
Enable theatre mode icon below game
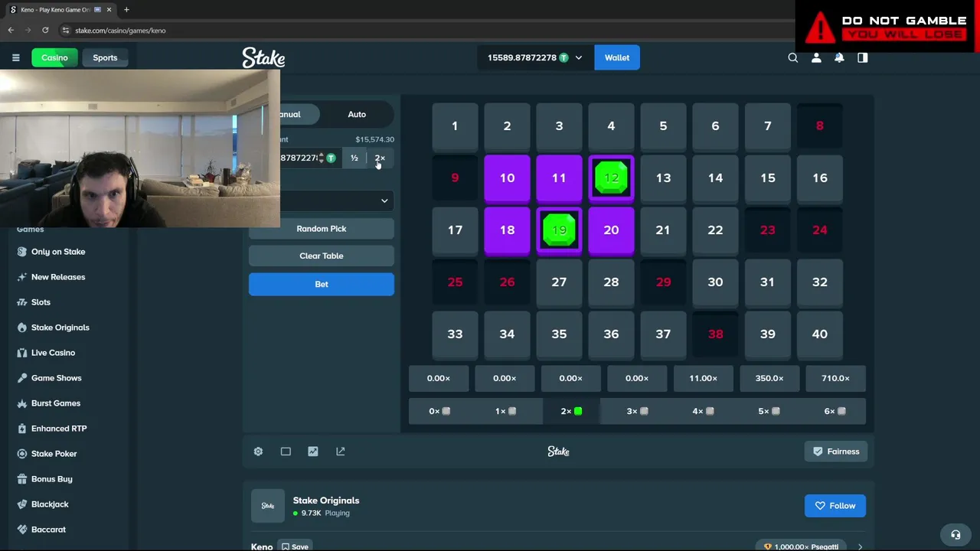point(286,452)
